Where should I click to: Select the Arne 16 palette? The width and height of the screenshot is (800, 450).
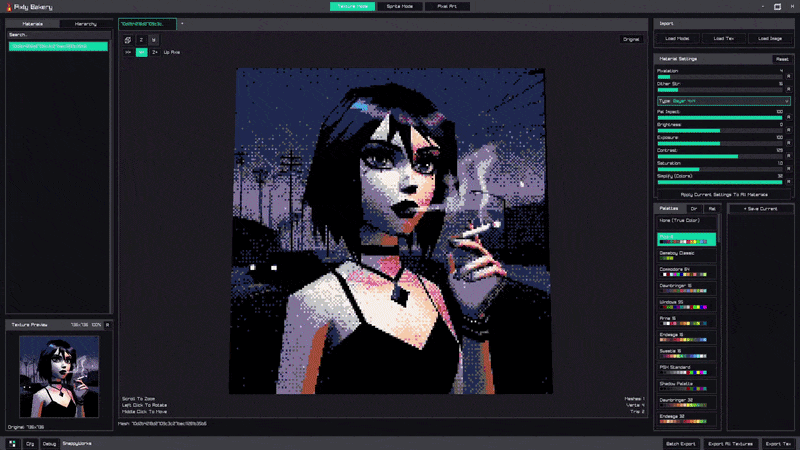pyautogui.click(x=686, y=320)
